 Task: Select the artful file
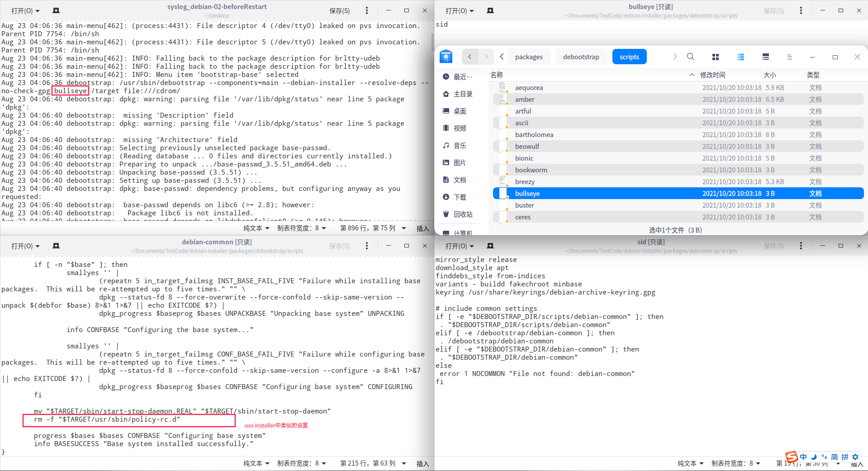[678, 111]
